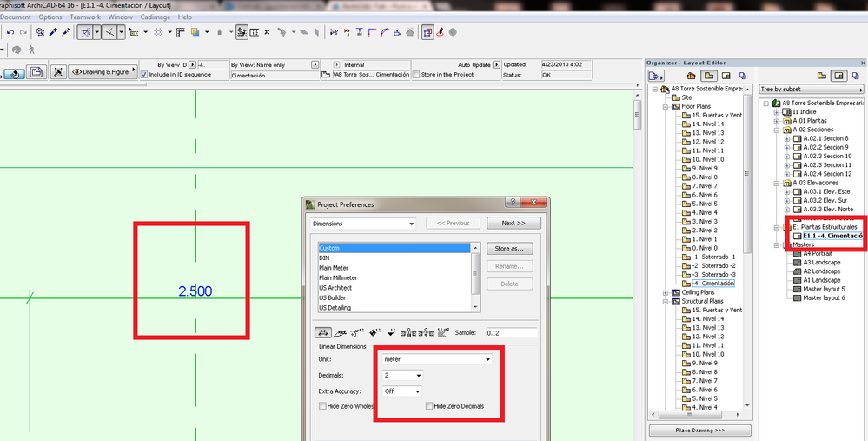Select A3 Landscape master layout
Viewport: 868px width, 441px height.
822,263
